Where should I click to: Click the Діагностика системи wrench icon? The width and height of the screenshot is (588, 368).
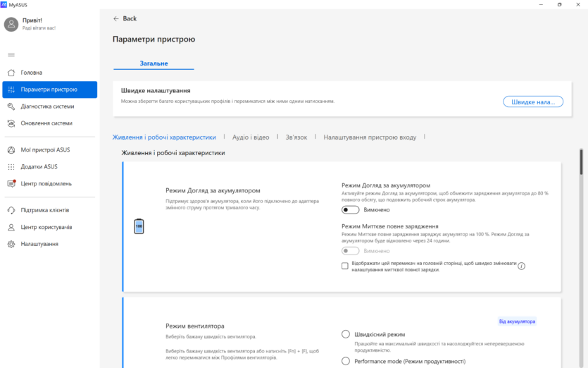(x=11, y=106)
